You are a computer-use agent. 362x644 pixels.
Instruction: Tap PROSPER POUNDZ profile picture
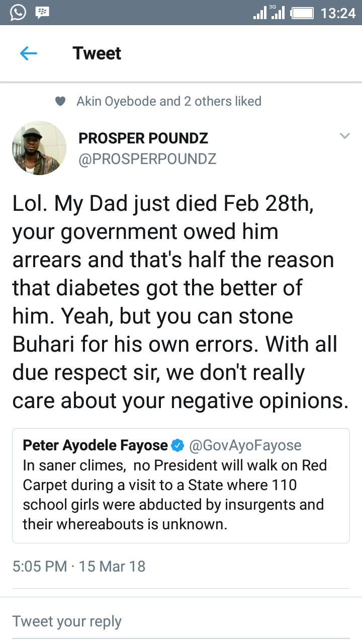coord(39,148)
